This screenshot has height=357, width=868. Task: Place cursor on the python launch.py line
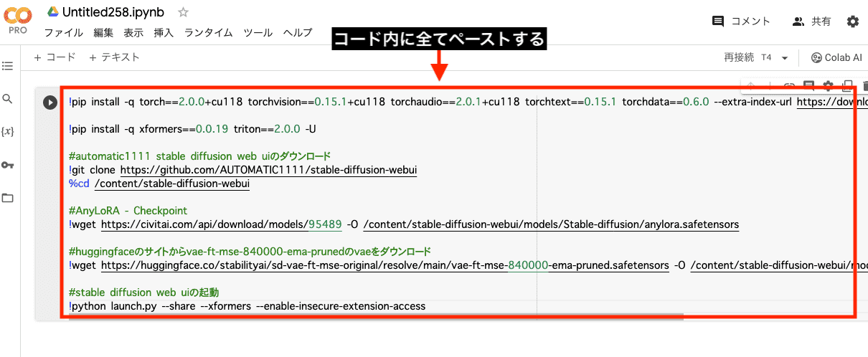click(x=247, y=306)
